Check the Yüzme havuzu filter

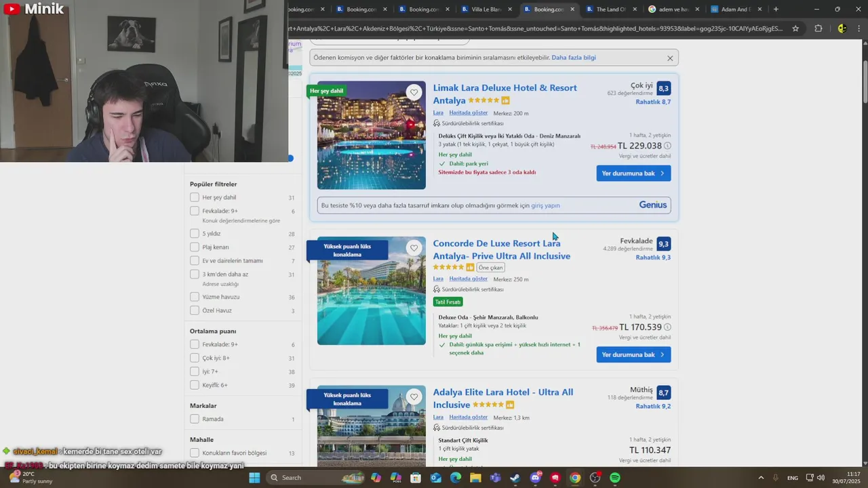point(195,297)
